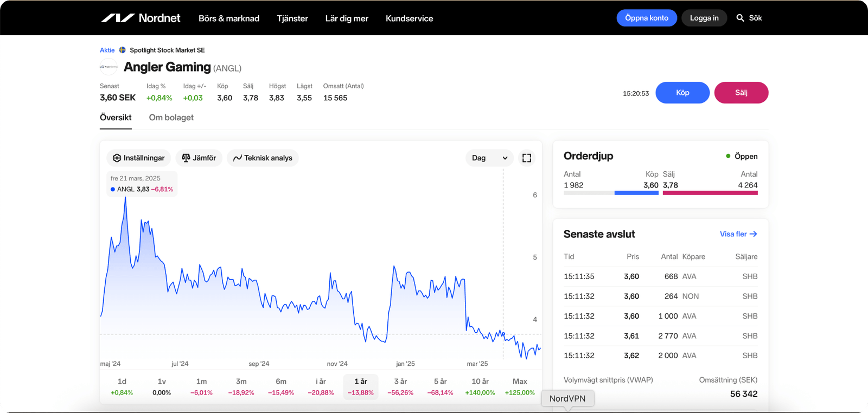Click order depth buy quantity 1 982
Screen dimensions: 868x413
(x=573, y=185)
